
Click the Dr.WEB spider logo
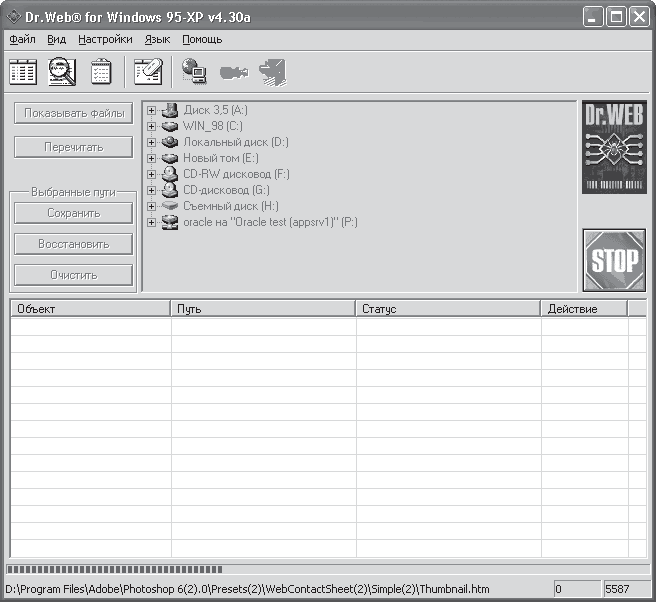(614, 147)
